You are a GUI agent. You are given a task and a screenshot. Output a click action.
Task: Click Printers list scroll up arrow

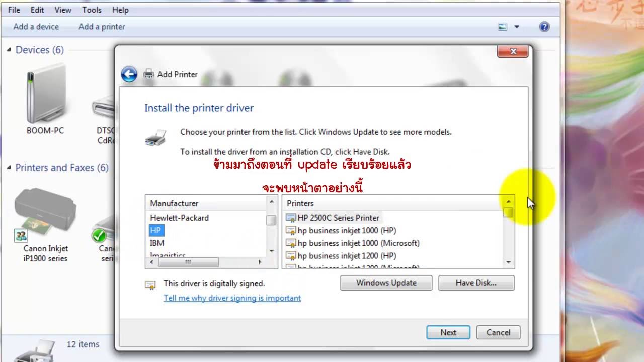509,202
